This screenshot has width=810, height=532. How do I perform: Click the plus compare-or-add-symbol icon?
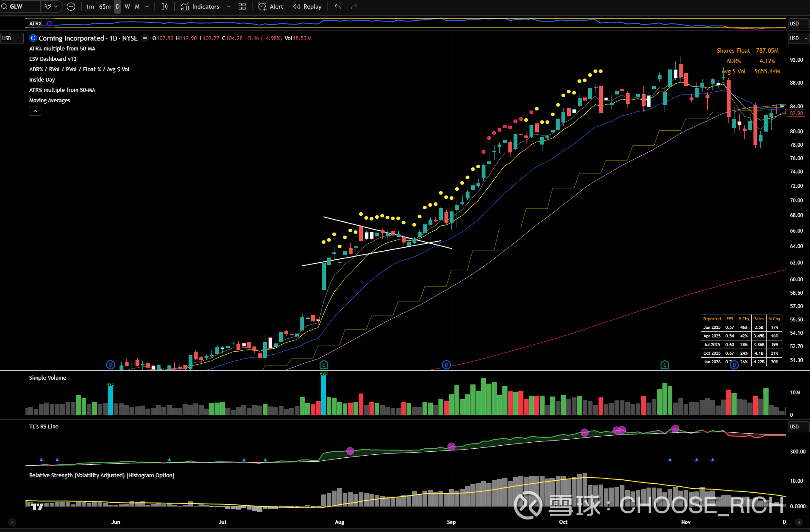(71, 6)
